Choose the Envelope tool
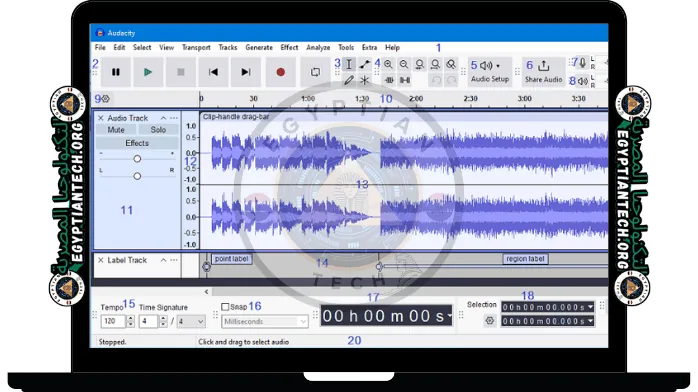 point(365,65)
